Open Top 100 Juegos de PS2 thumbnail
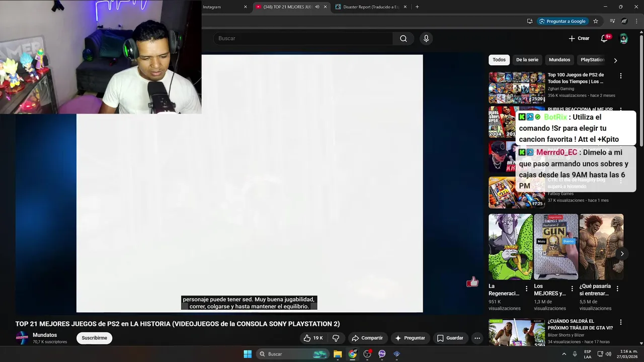Screen dimensions: 644x362 coord(517,87)
